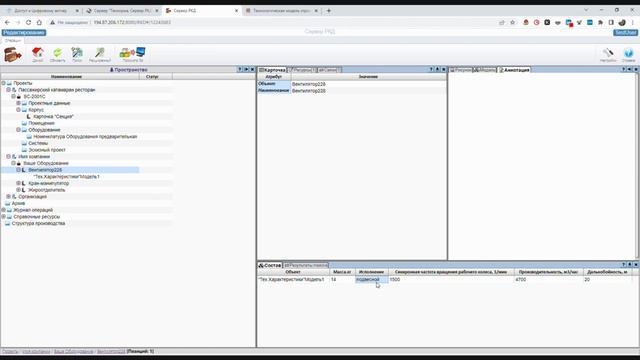Click the green checkmark Refresh toolbar icon
This screenshot has height=360, width=640.
pos(57,54)
